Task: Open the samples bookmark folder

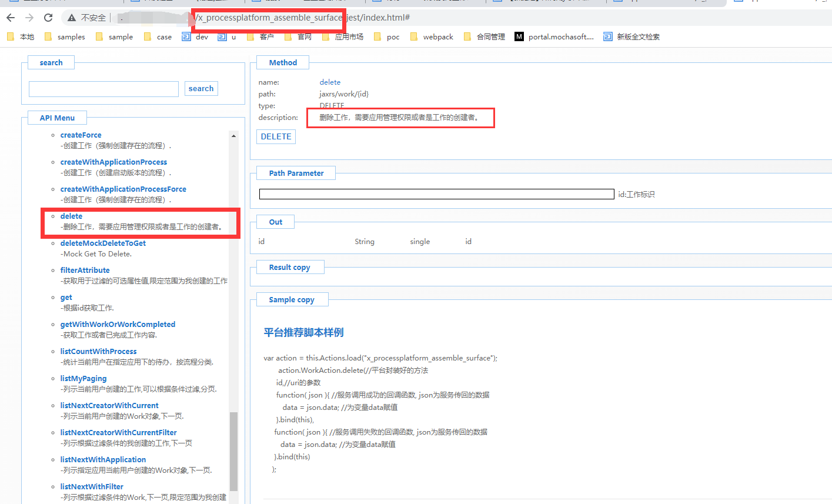Action: click(x=65, y=36)
